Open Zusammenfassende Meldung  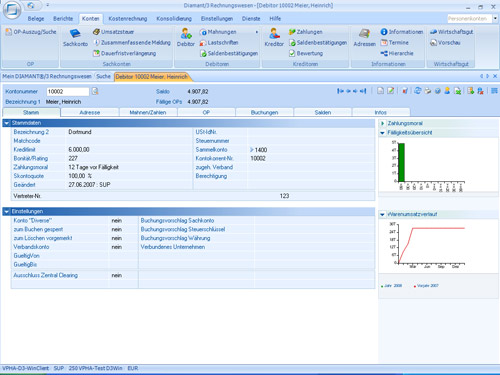[132, 43]
